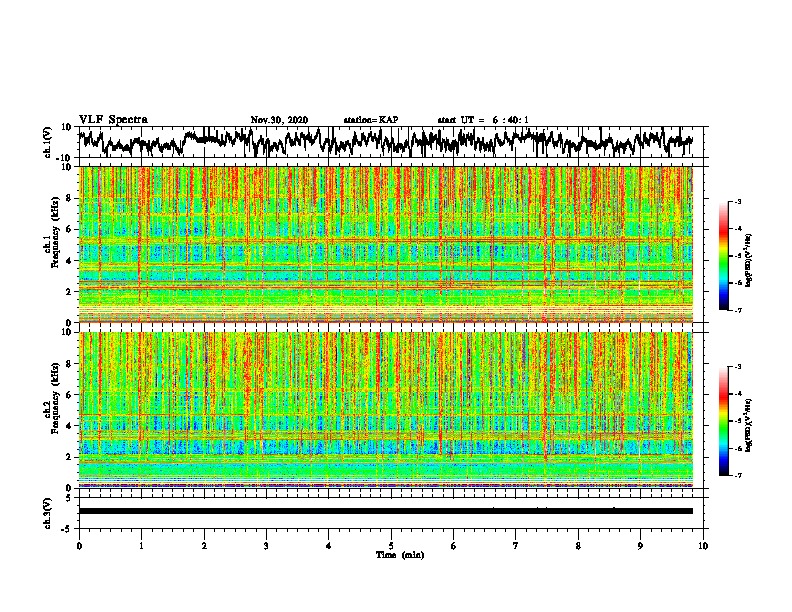Click the ch.2 "Frequency (kHz)" axis label
Viewport: 792px width, 612px height.
(x=55, y=398)
